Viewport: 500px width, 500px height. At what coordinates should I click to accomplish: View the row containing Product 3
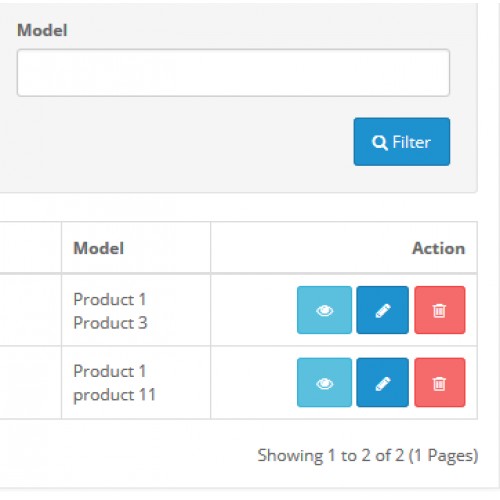324,310
